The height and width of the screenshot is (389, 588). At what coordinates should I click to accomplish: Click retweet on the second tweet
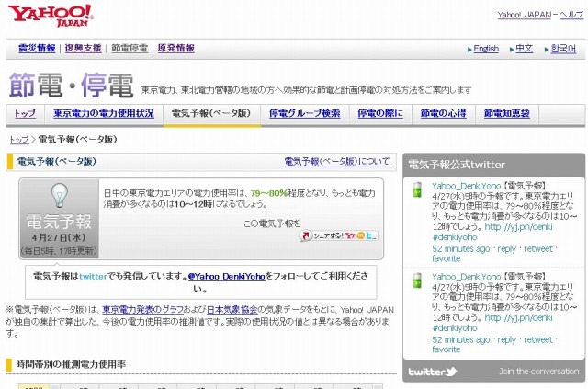(538, 340)
